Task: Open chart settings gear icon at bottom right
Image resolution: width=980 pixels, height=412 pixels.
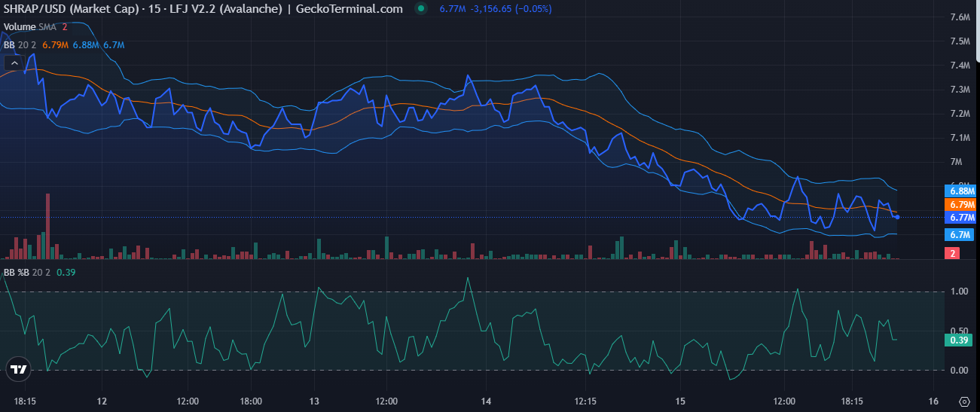Action: click(964, 401)
